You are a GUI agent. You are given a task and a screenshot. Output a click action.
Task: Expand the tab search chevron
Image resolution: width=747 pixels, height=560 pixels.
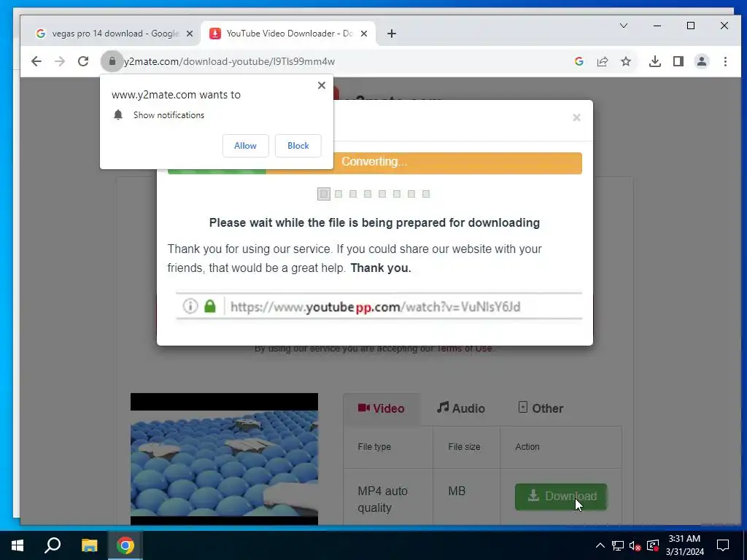(624, 26)
